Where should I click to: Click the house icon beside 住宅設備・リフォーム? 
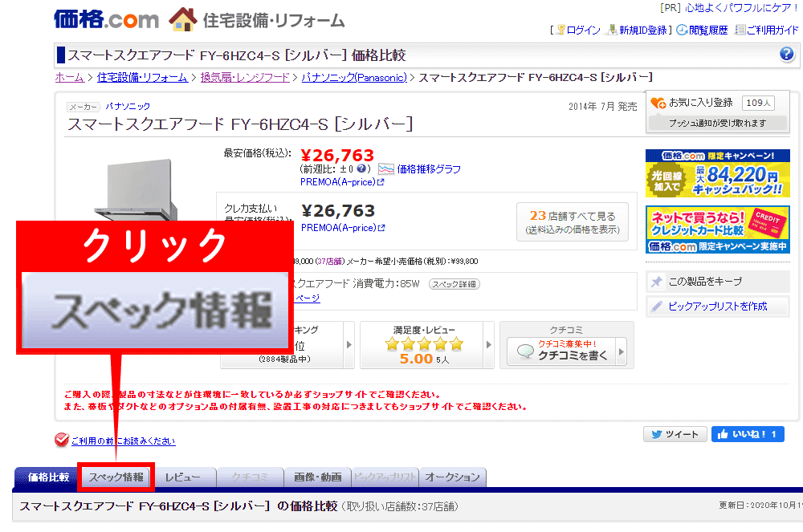[x=183, y=19]
